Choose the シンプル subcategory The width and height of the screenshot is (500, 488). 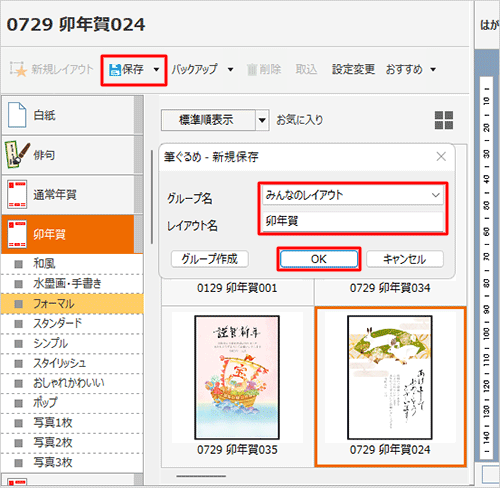72,343
